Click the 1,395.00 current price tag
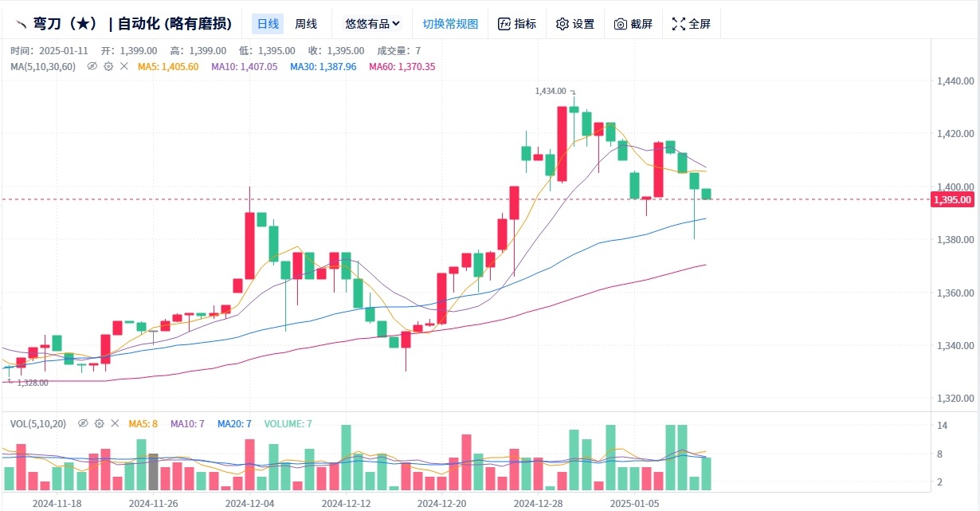The height and width of the screenshot is (511, 980). (x=951, y=199)
